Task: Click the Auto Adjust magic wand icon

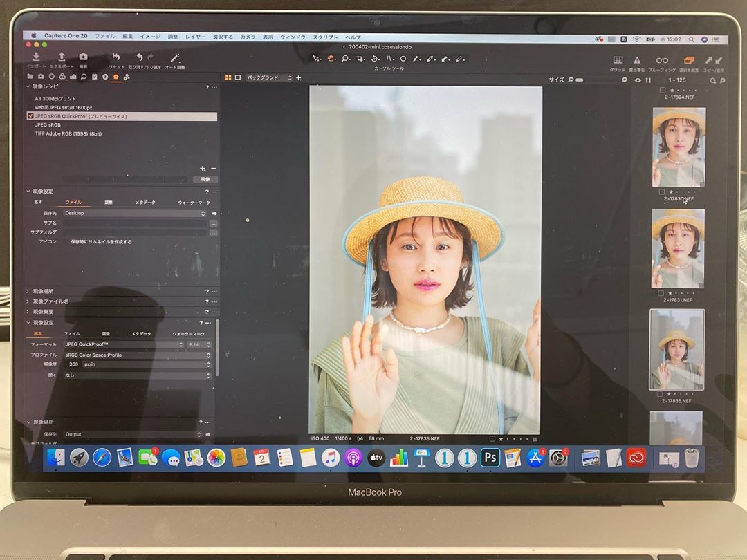Action: click(175, 57)
